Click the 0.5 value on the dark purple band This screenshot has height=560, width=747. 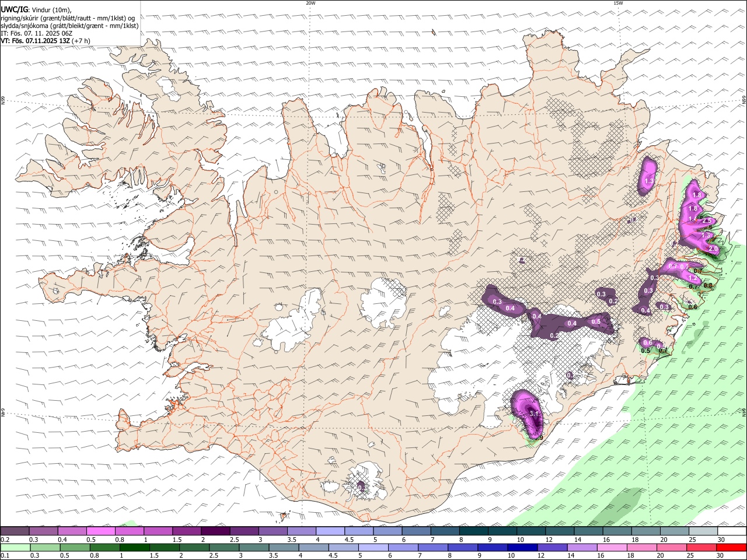click(x=596, y=321)
